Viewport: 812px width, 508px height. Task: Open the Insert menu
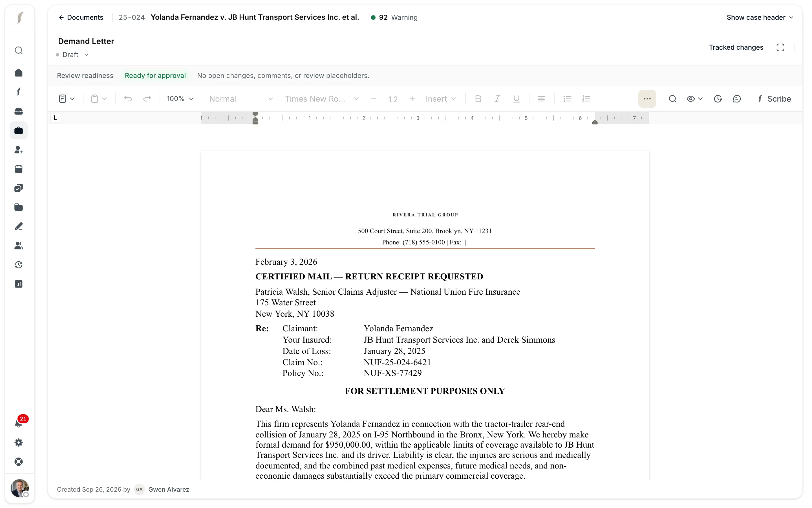tap(441, 99)
